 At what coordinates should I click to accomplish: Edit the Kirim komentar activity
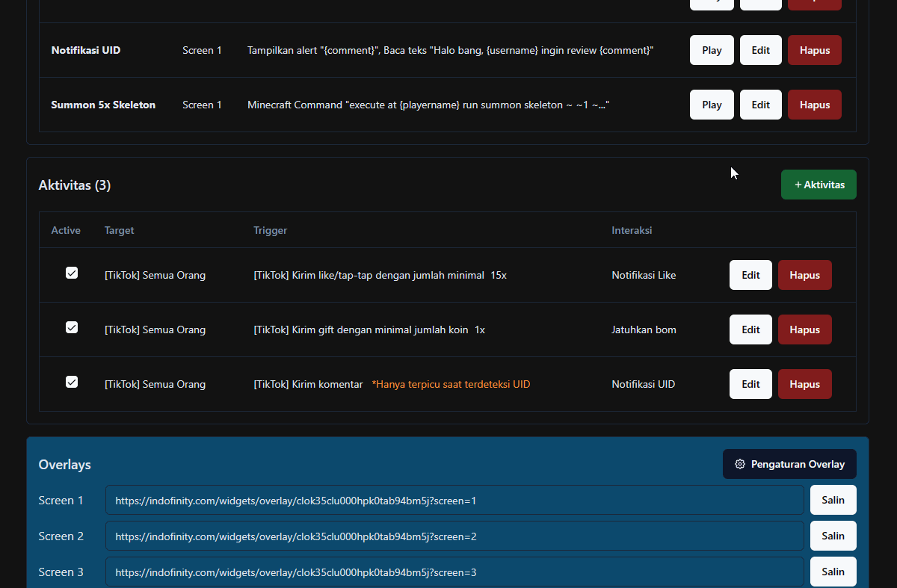point(750,384)
